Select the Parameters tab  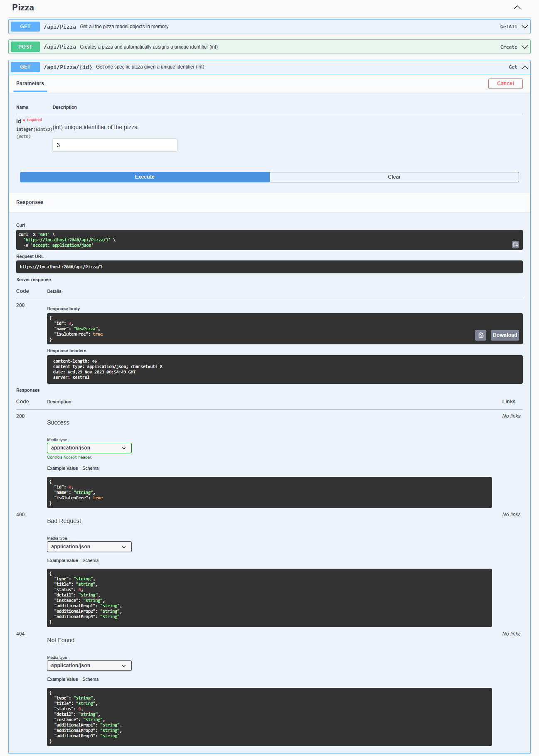point(30,83)
